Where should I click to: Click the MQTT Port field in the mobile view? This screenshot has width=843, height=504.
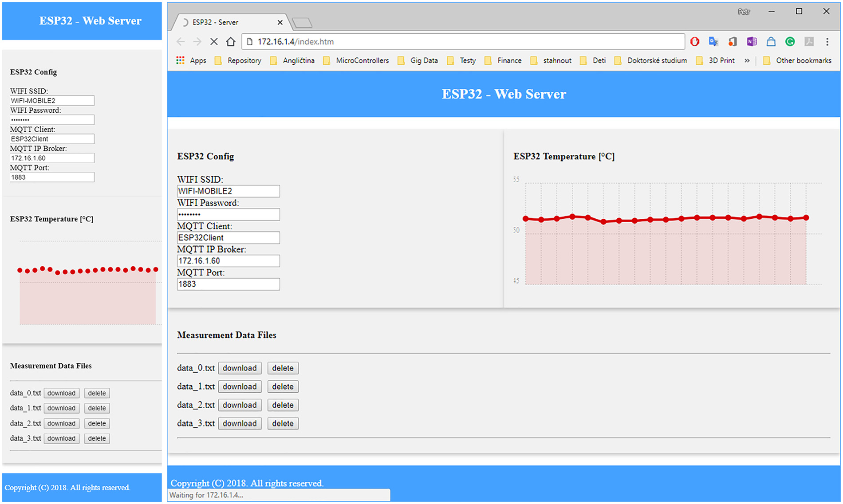[x=52, y=177]
